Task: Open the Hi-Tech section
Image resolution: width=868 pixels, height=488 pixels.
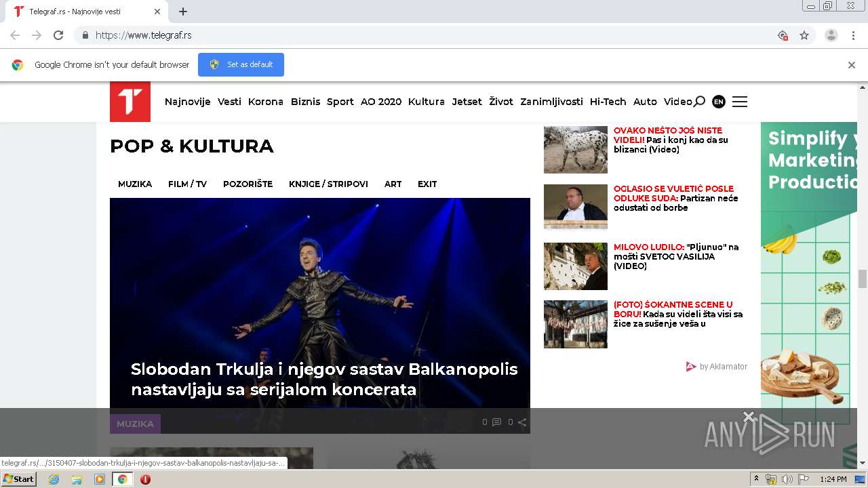Action: [x=608, y=102]
